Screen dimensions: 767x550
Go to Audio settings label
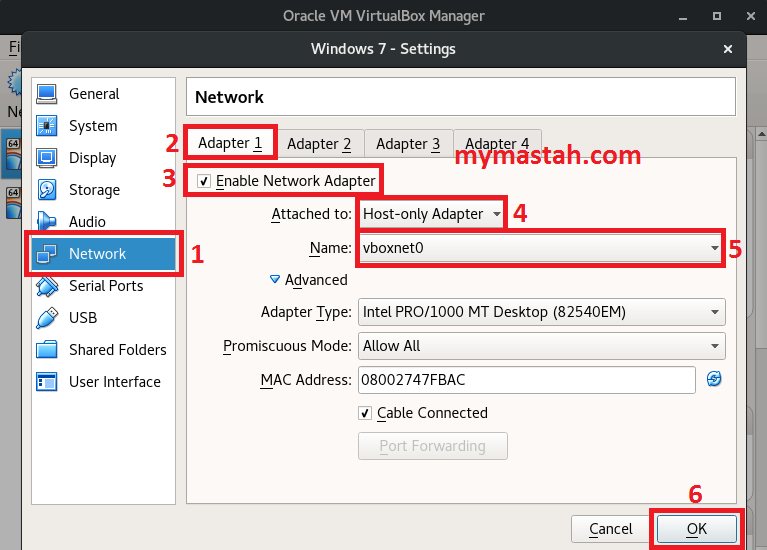87,222
